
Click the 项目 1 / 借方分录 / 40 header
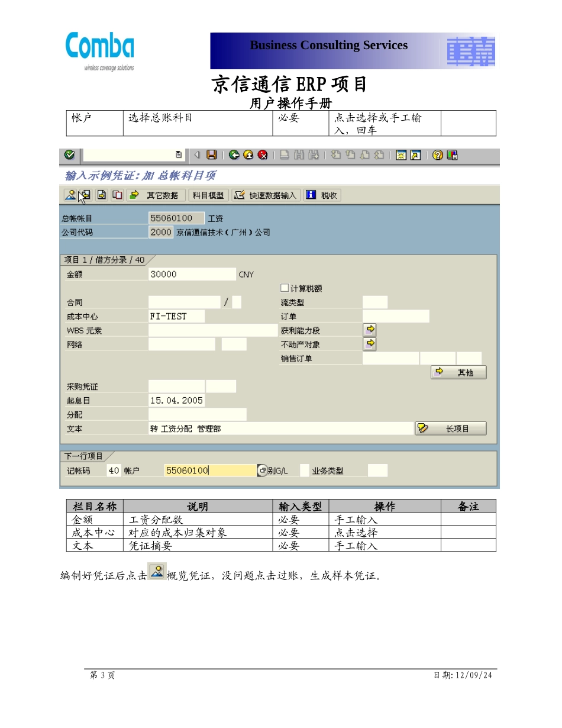pyautogui.click(x=105, y=260)
